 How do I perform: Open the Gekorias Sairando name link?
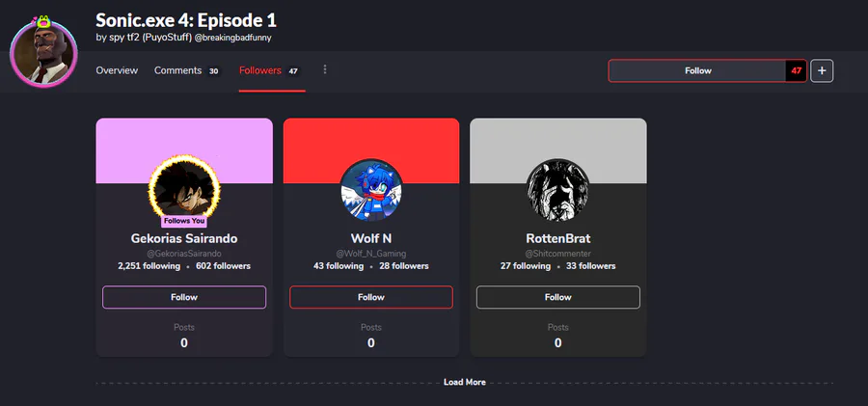pyautogui.click(x=184, y=239)
